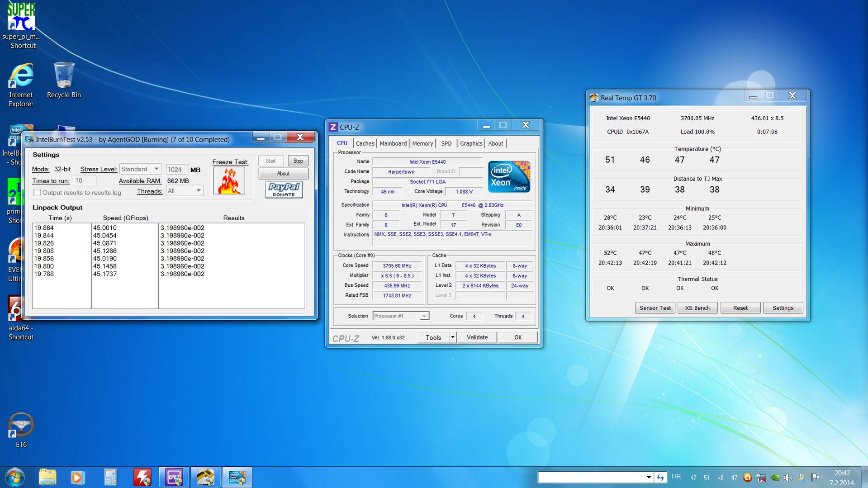Click the PayPal Donate image button
This screenshot has height=488, width=868.
tap(284, 190)
